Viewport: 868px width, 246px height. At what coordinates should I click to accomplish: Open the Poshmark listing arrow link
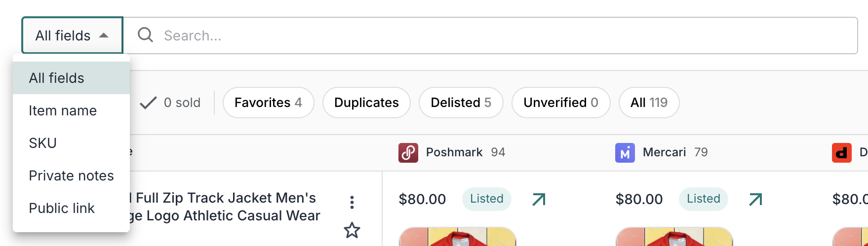pyautogui.click(x=539, y=199)
